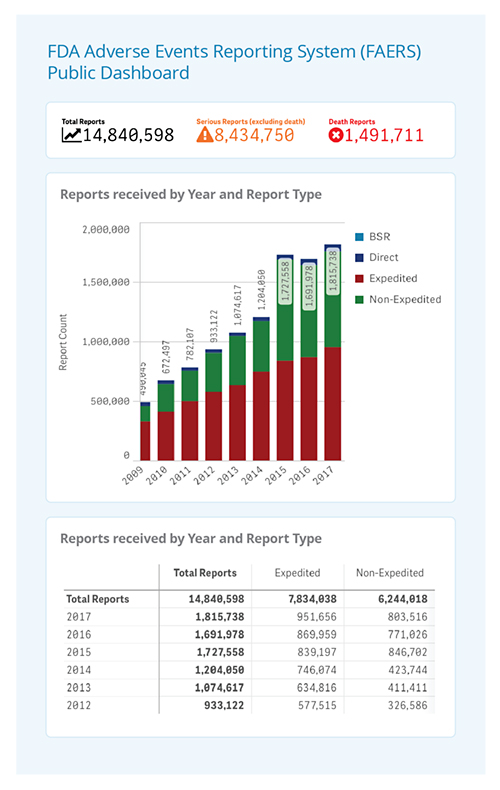Click the 672,497 bar value label

click(x=166, y=357)
